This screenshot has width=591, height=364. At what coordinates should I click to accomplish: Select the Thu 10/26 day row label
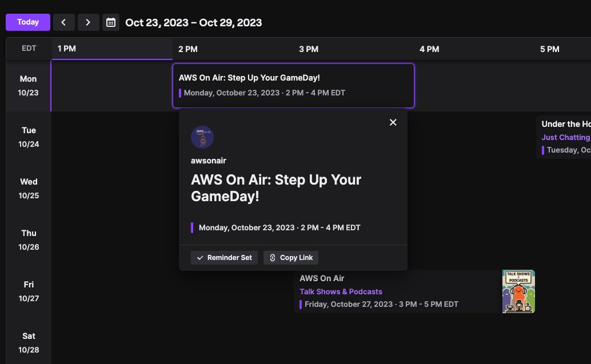29,240
